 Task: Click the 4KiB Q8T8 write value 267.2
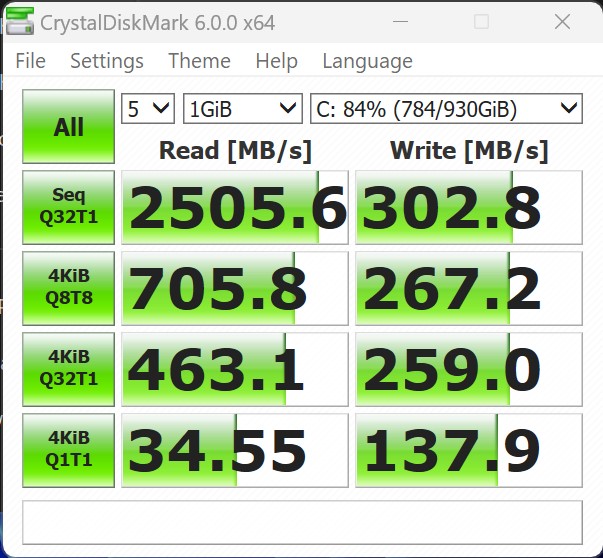point(469,288)
